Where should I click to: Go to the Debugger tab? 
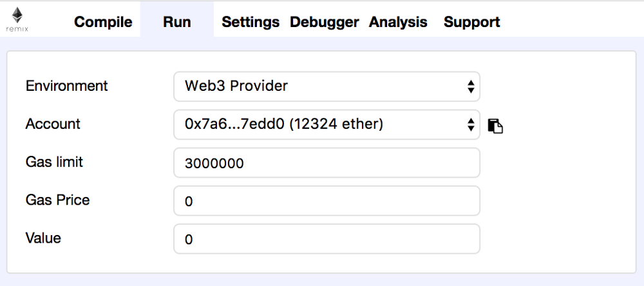coord(324,22)
